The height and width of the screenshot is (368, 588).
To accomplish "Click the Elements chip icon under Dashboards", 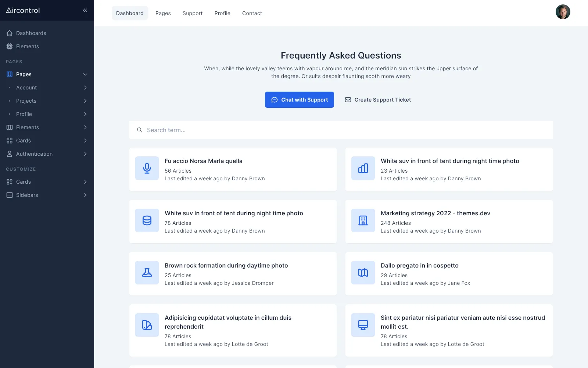I will click(x=10, y=46).
